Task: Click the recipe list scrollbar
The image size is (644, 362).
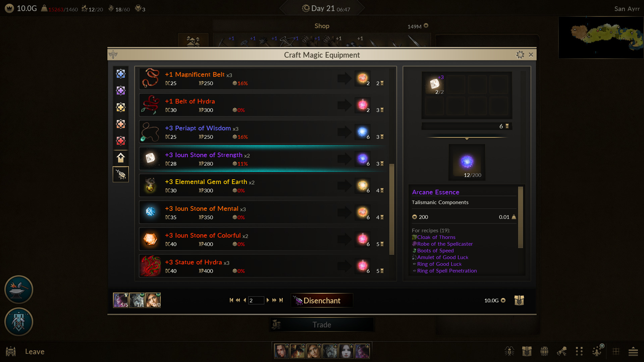Action: coord(391,209)
